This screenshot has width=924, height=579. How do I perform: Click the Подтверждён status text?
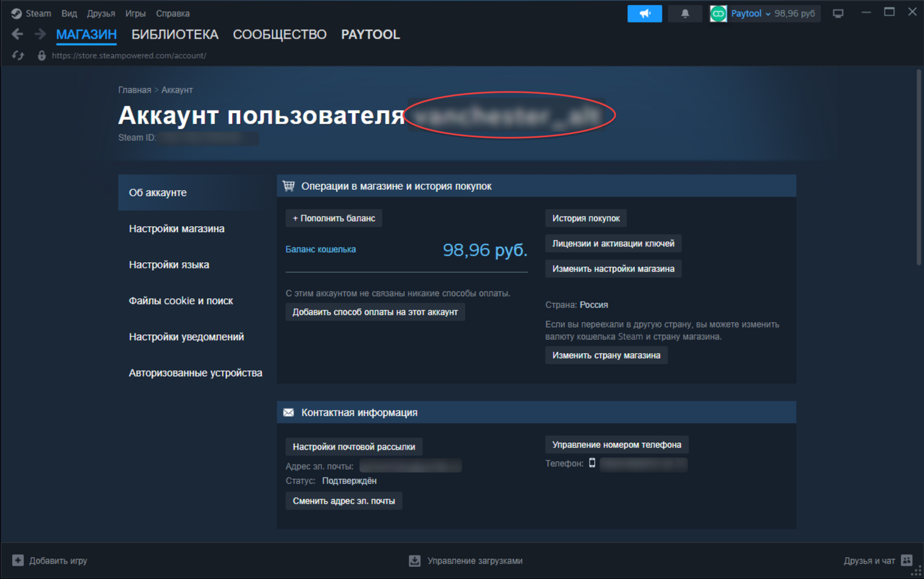coord(349,481)
